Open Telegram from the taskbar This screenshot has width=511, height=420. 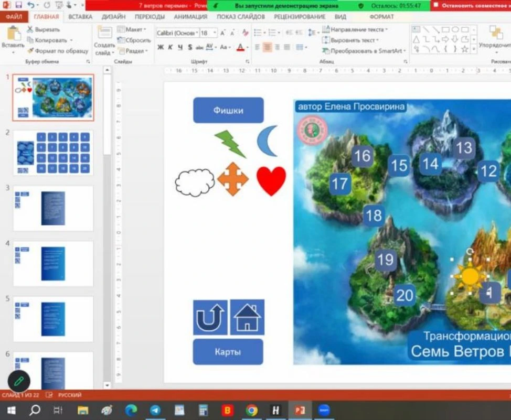(x=155, y=410)
